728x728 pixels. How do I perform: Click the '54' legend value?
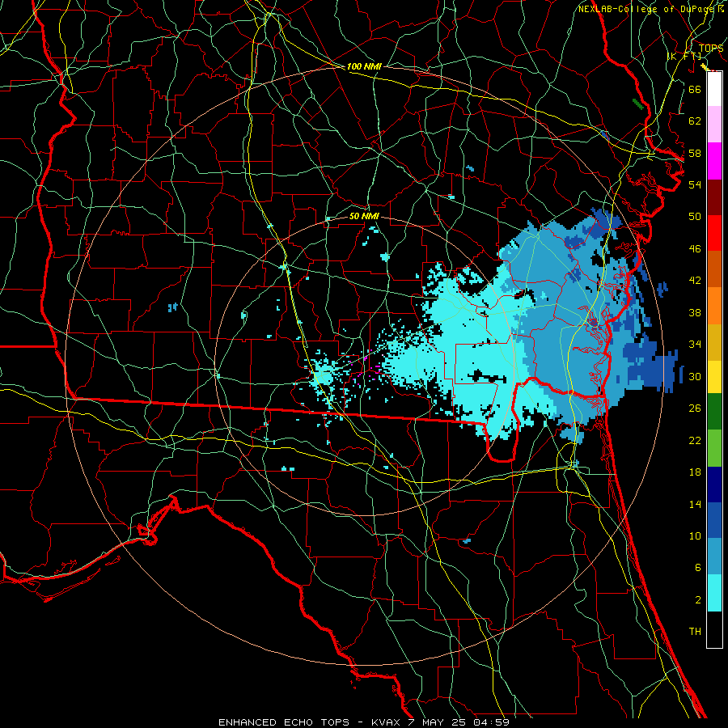point(695,184)
